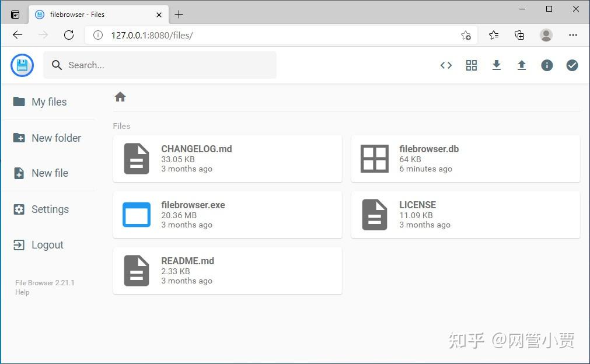Select the home breadcrumb icon

120,96
